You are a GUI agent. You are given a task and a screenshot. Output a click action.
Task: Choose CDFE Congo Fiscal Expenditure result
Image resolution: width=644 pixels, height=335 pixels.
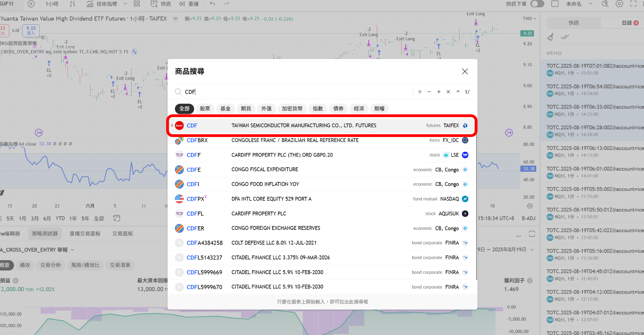click(322, 170)
